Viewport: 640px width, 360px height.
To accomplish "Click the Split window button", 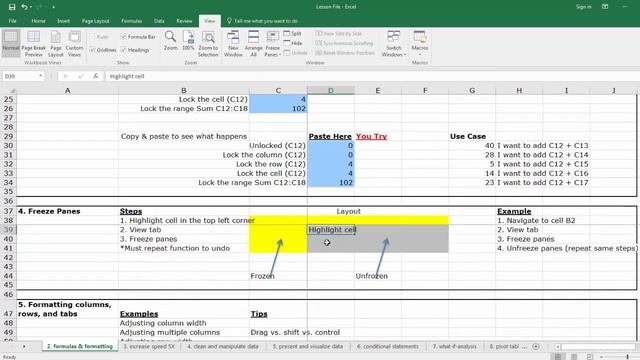I will pyautogui.click(x=293, y=33).
